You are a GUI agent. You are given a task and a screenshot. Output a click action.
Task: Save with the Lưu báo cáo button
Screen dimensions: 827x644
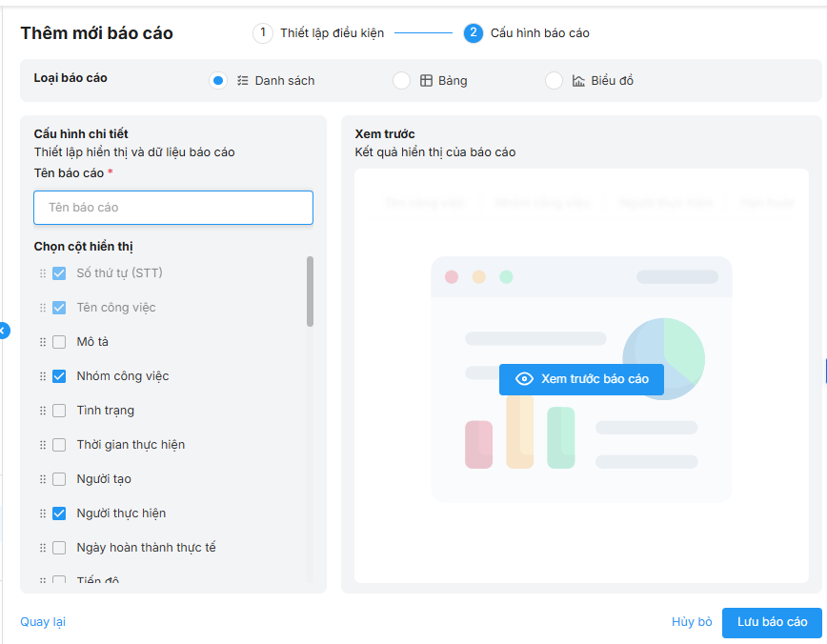coord(772,622)
